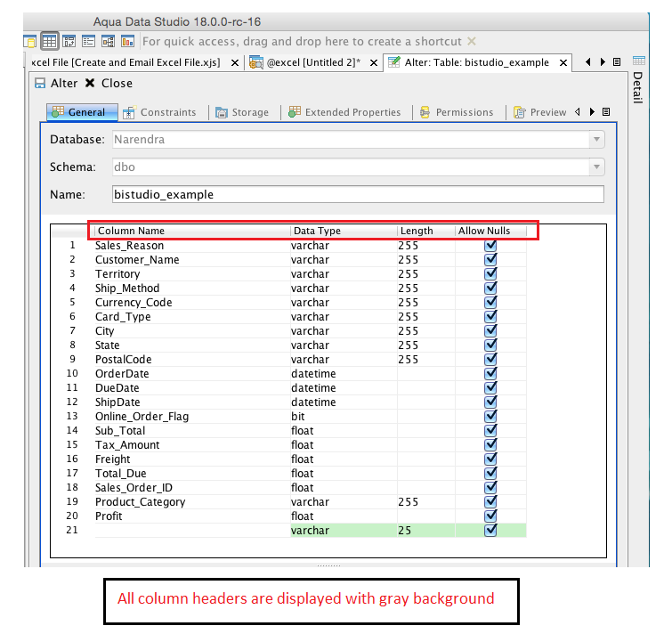Click the Allow Nulls column header
The height and width of the screenshot is (642, 672).
(x=490, y=231)
